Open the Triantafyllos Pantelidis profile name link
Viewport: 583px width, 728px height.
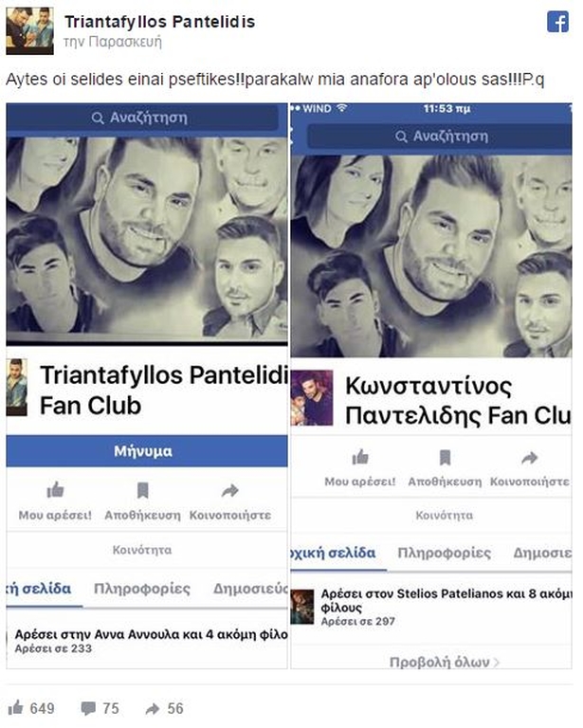[159, 22]
